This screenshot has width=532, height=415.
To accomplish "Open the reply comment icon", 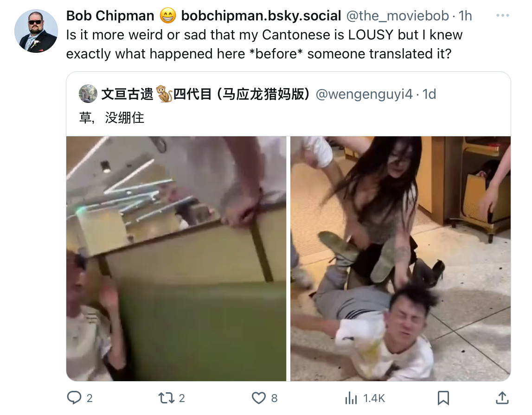I will pos(74,398).
